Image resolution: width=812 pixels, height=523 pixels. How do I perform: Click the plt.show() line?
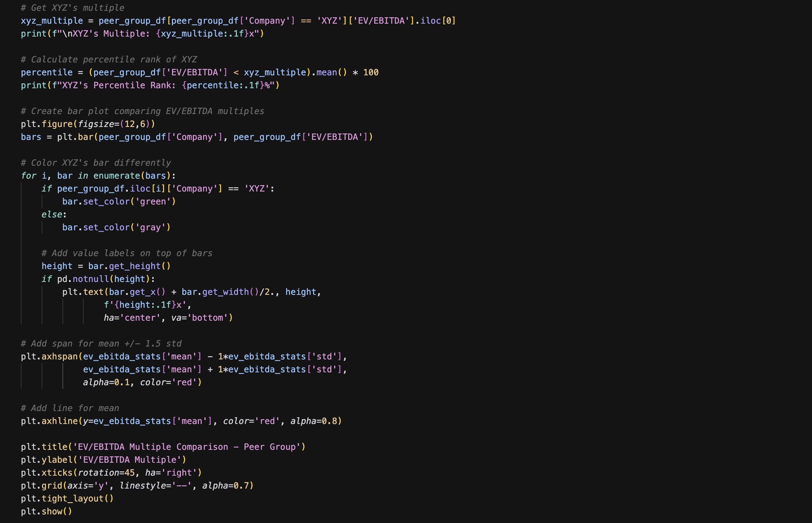click(47, 512)
